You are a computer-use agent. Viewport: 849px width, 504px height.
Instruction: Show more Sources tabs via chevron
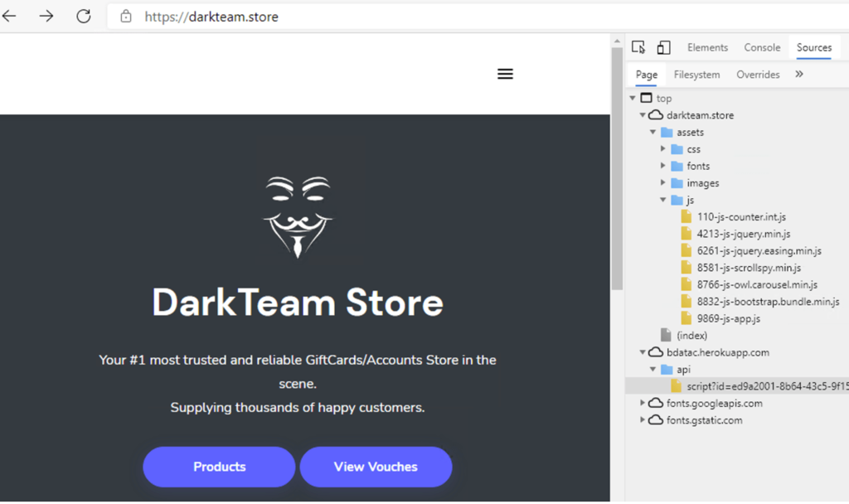[x=799, y=74]
